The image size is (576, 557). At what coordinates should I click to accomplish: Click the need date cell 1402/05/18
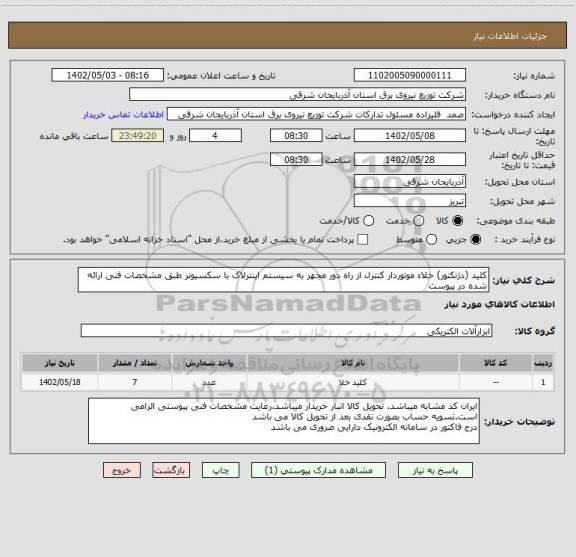coord(60,382)
